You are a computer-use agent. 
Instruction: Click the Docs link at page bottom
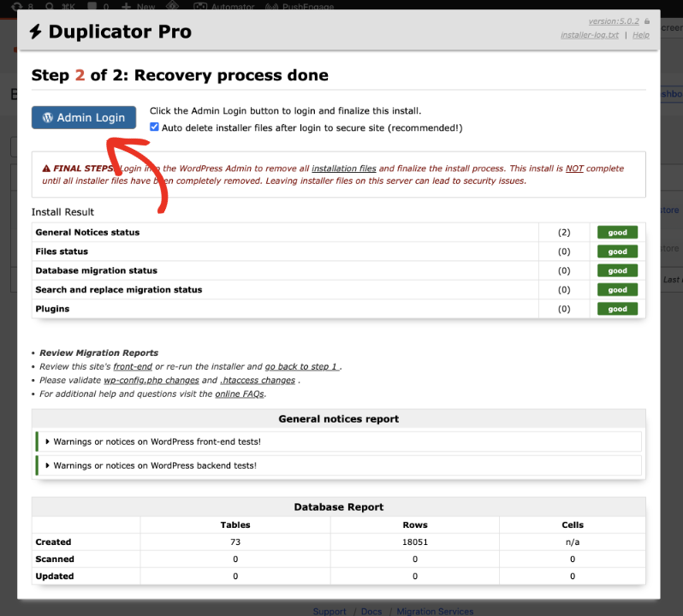(x=371, y=611)
